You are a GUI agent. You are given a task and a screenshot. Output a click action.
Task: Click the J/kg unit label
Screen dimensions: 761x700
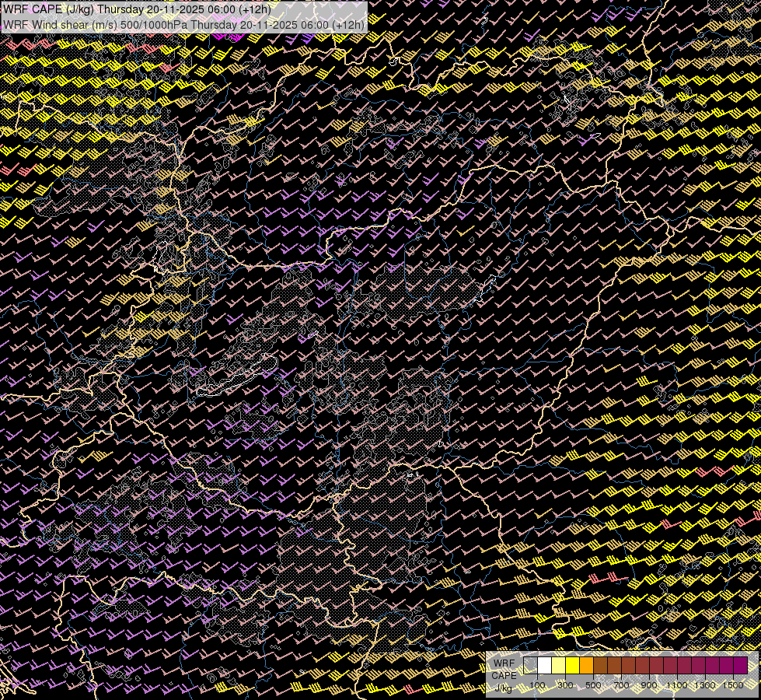point(504,688)
